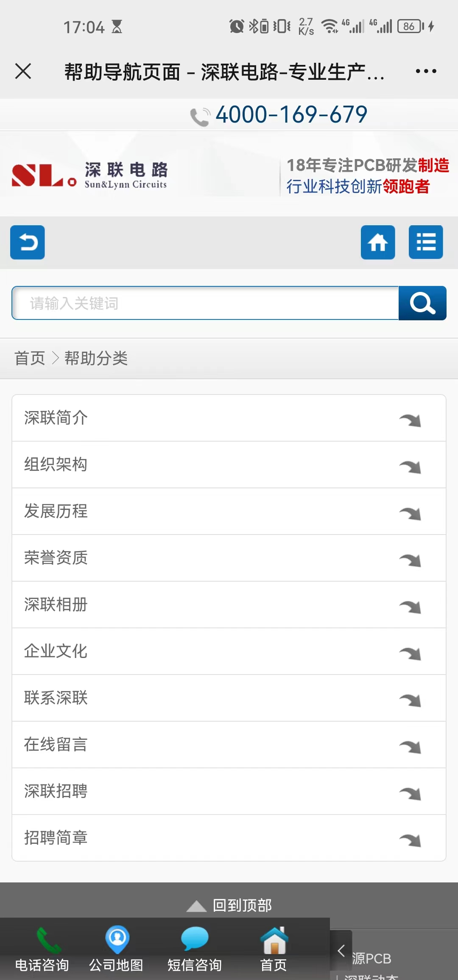Call the 4000-169-679 hotline number
The height and width of the screenshot is (980, 458).
coord(291,115)
